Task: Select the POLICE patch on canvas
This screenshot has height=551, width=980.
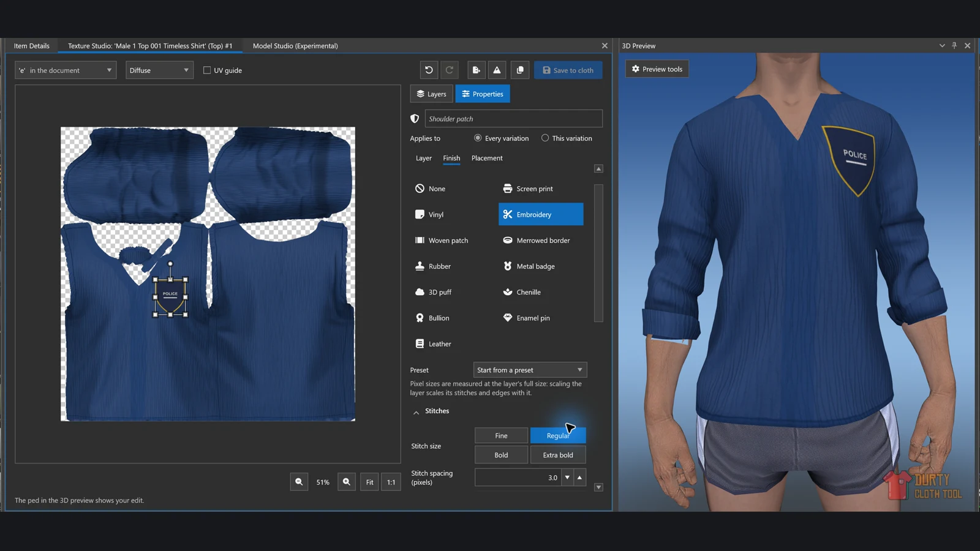Action: pyautogui.click(x=170, y=297)
